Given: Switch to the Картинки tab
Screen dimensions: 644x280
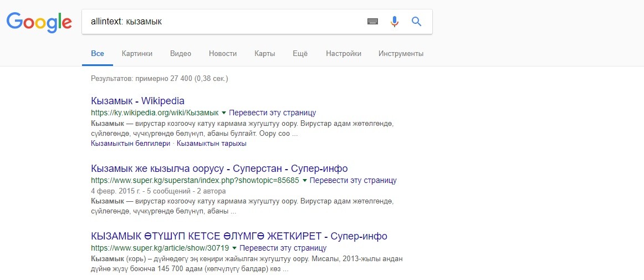Looking at the screenshot, I should click(137, 54).
